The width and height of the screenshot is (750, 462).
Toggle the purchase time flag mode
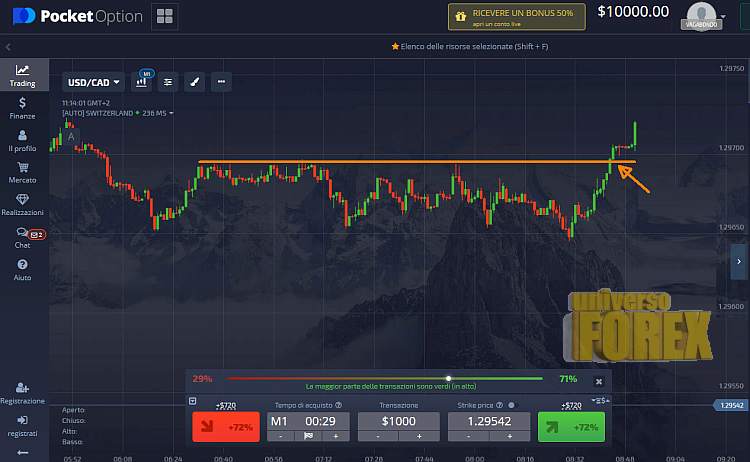pyautogui.click(x=309, y=436)
